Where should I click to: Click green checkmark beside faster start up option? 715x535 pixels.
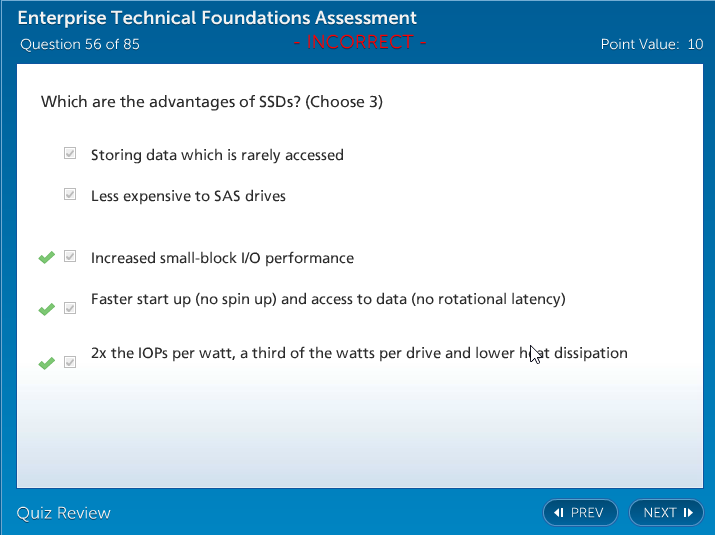tap(46, 310)
